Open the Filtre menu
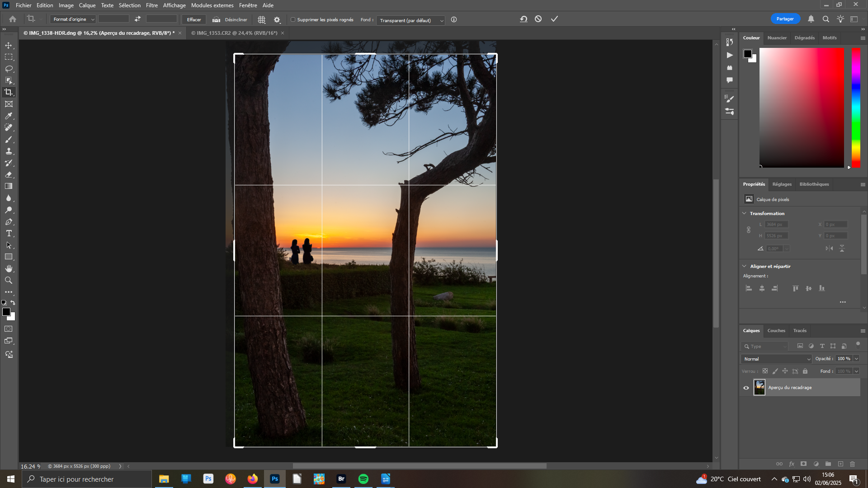 151,5
